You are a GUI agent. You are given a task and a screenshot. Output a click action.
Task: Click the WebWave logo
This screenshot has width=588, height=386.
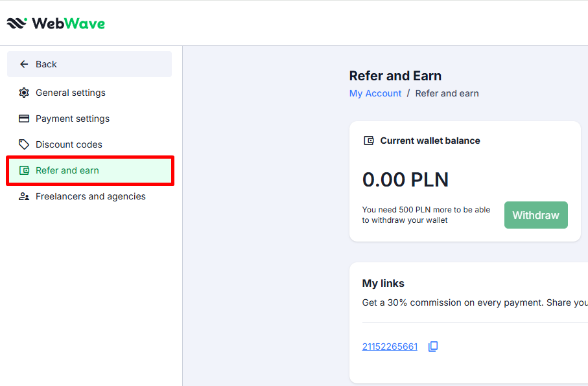point(56,23)
